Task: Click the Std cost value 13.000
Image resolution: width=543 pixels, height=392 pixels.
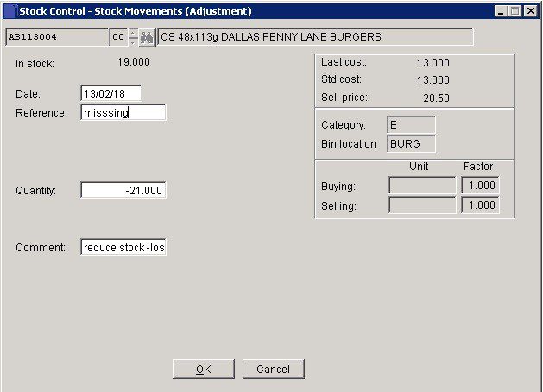Action: click(x=433, y=80)
